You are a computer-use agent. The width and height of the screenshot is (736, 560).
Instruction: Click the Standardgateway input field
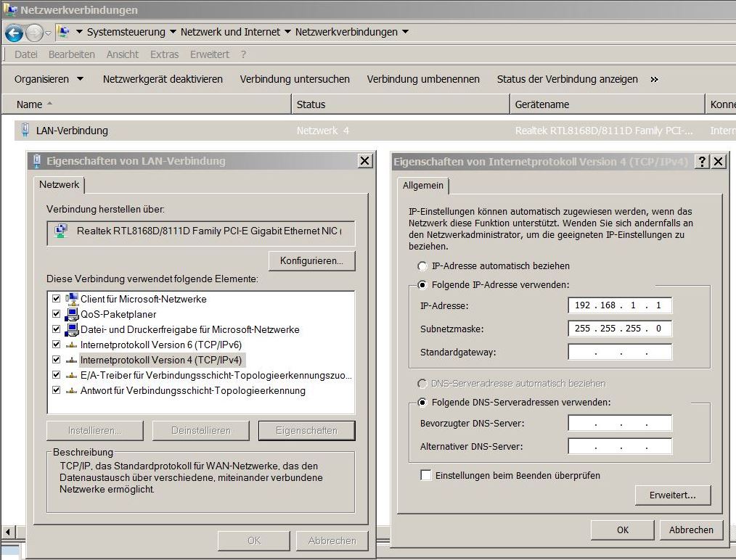[620, 353]
